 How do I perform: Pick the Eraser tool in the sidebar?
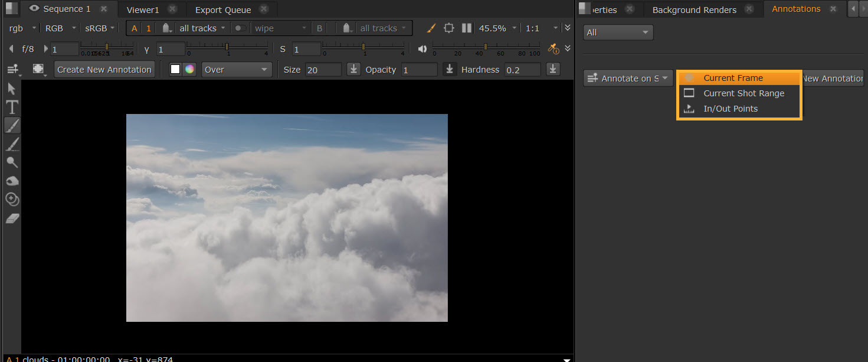point(12,218)
